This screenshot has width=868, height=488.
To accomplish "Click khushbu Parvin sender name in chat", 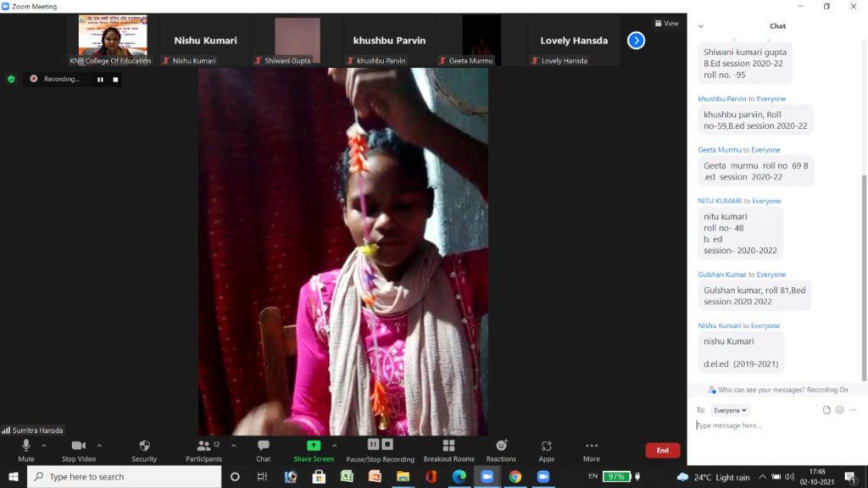I will coord(722,98).
